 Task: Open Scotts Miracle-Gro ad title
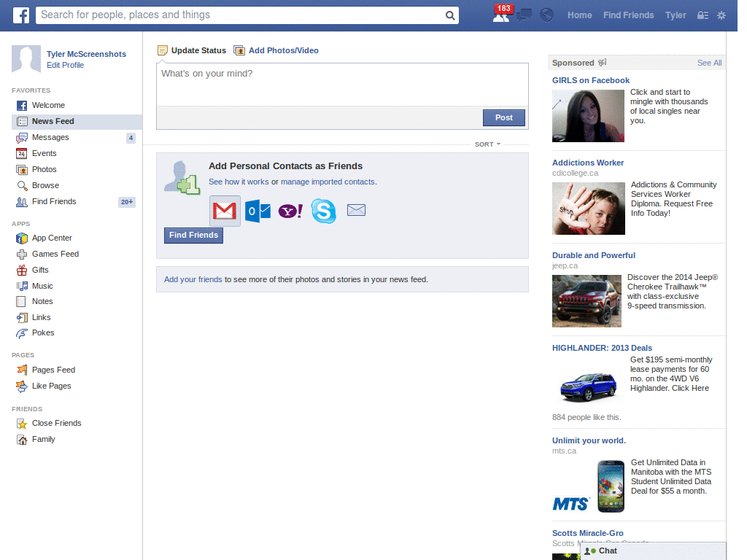[587, 533]
